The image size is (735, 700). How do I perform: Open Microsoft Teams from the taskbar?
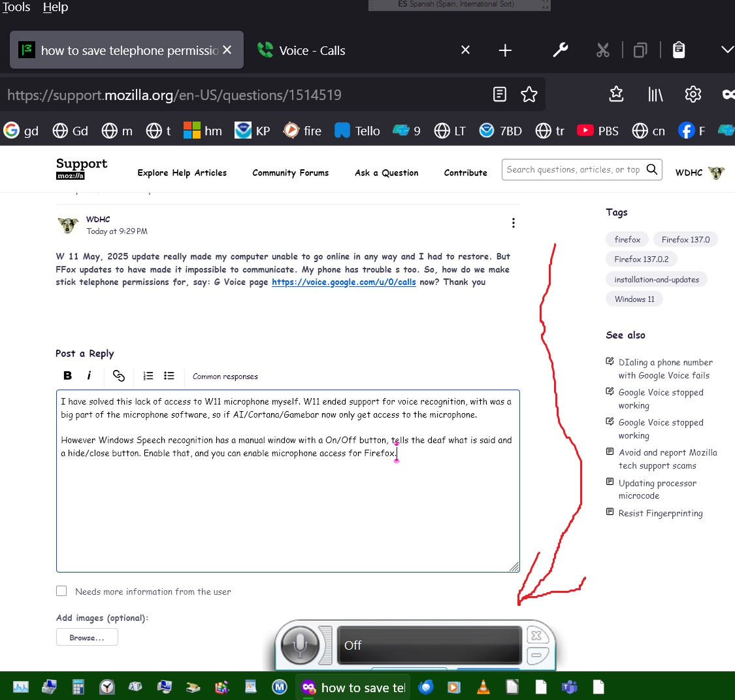(x=569, y=687)
